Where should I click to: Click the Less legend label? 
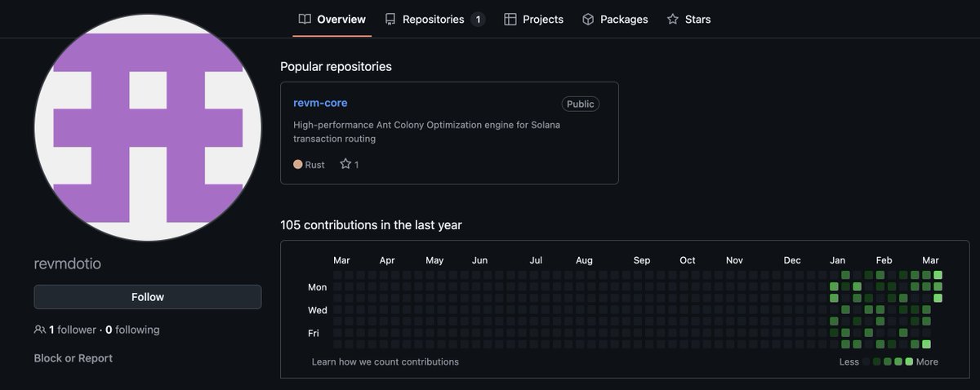[x=849, y=361]
